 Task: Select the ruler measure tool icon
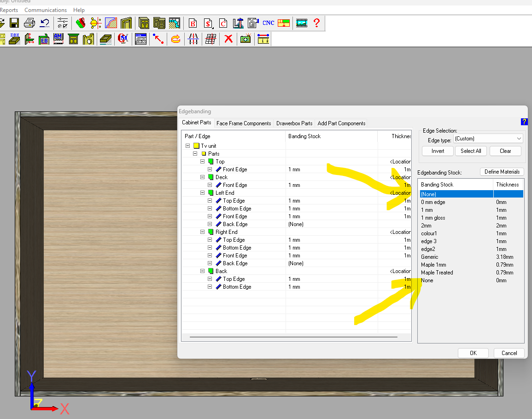(263, 39)
